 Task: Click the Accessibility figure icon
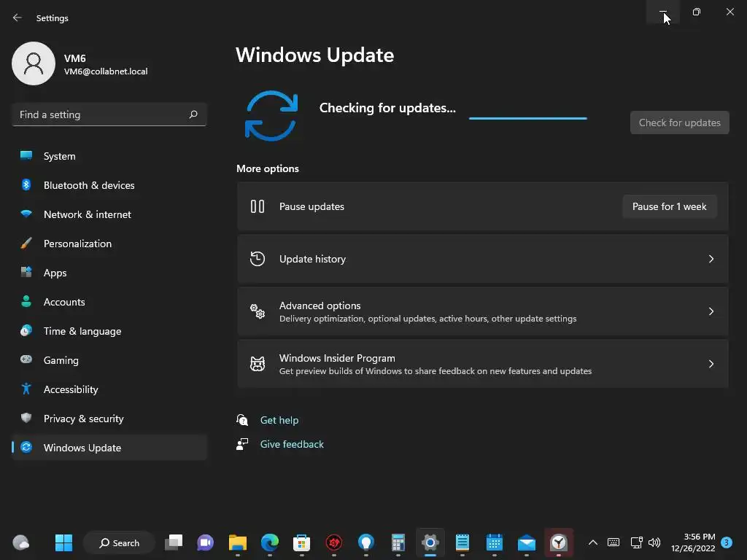(x=26, y=389)
